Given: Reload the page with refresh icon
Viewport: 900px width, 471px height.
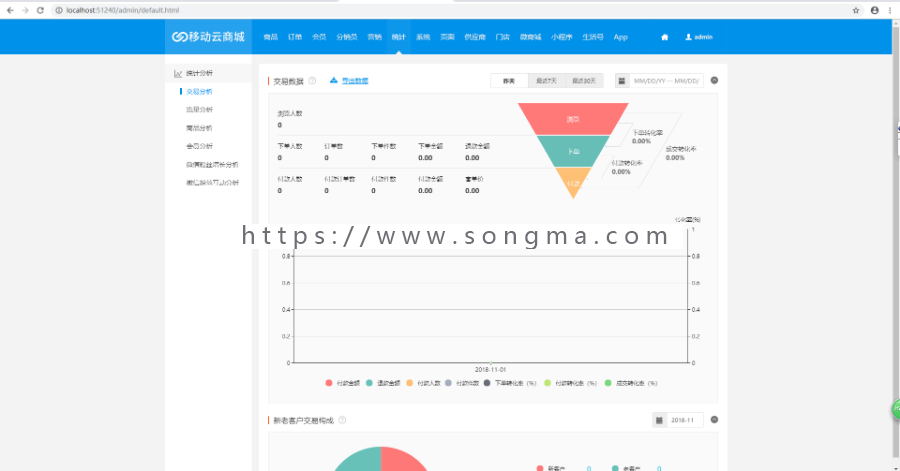Looking at the screenshot, I should 40,10.
